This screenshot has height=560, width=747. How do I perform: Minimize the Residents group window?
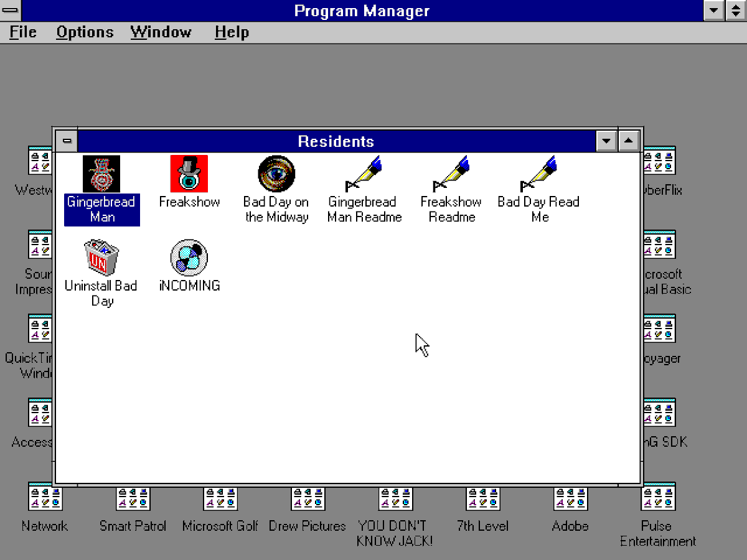(606, 141)
